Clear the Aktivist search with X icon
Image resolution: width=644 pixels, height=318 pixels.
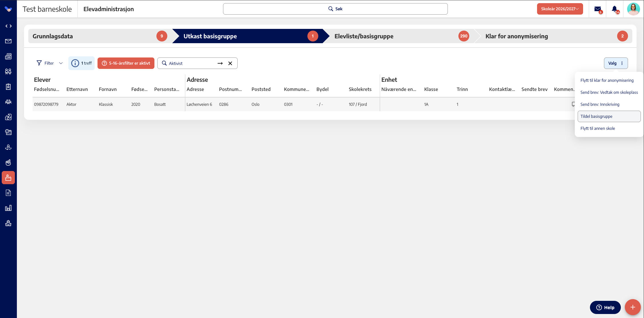pyautogui.click(x=230, y=63)
